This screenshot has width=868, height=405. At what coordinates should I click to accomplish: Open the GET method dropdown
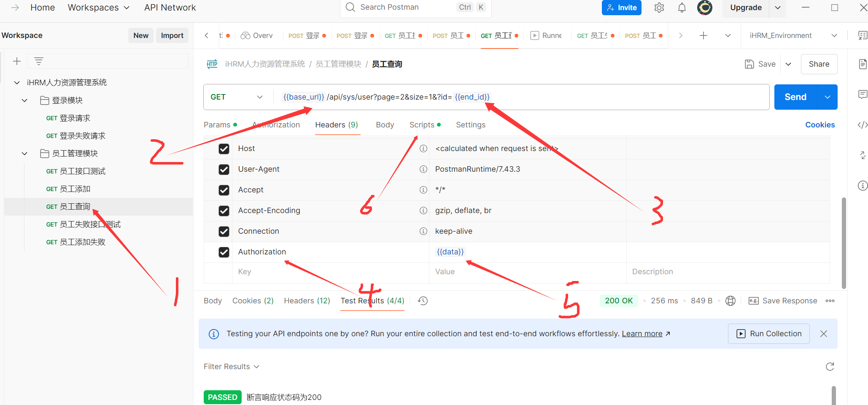[237, 97]
